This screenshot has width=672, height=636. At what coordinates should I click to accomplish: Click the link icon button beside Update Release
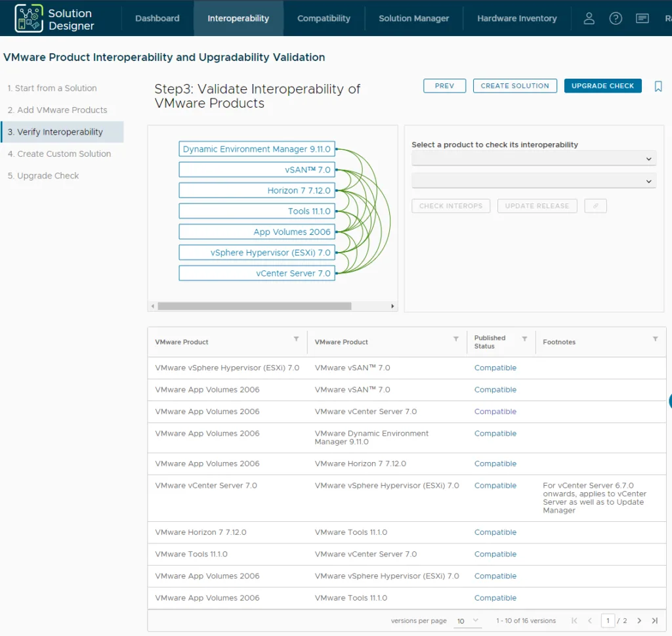click(x=595, y=206)
